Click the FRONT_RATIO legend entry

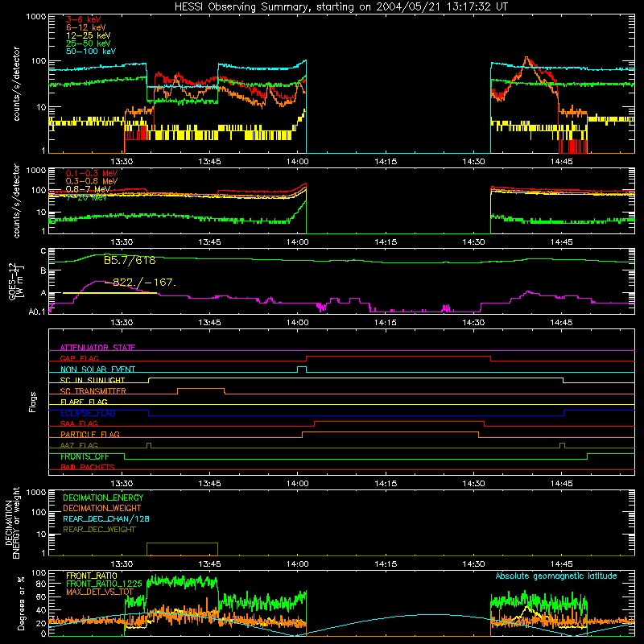click(x=92, y=576)
